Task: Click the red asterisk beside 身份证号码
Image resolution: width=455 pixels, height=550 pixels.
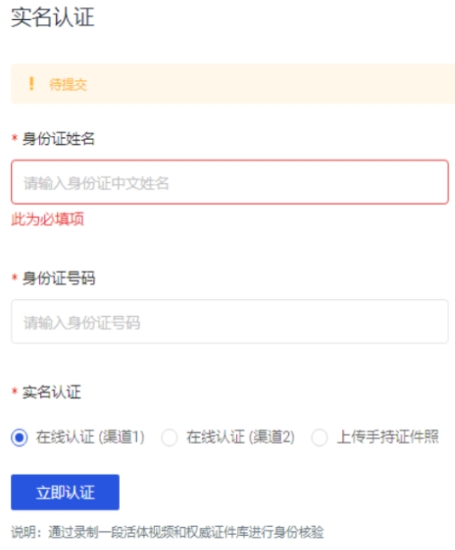Action: point(14,277)
